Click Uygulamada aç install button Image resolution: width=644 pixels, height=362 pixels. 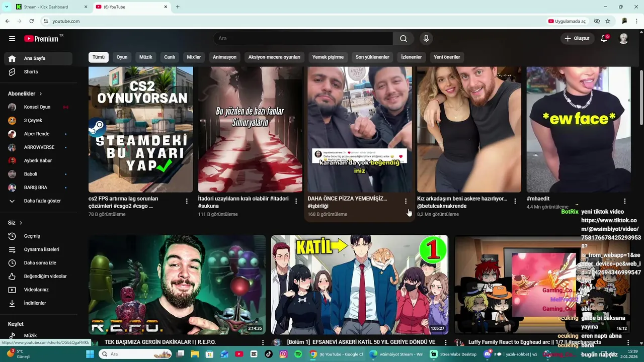coord(567,21)
